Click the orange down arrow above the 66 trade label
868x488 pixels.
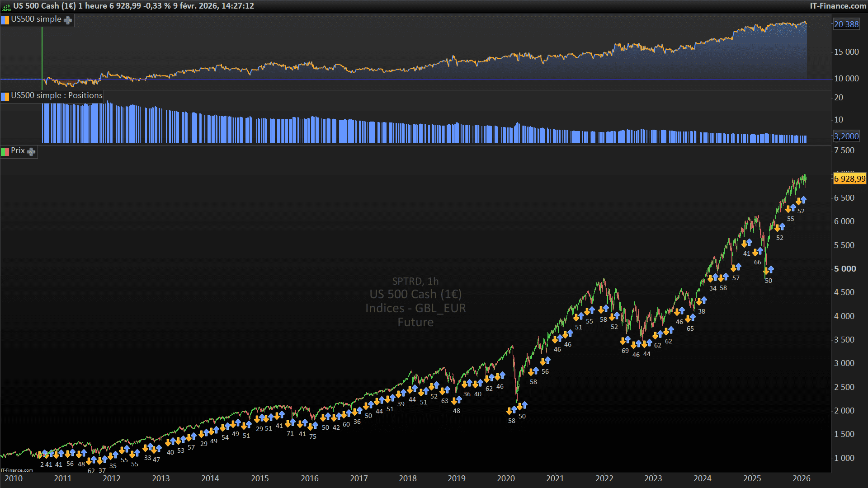coord(755,253)
